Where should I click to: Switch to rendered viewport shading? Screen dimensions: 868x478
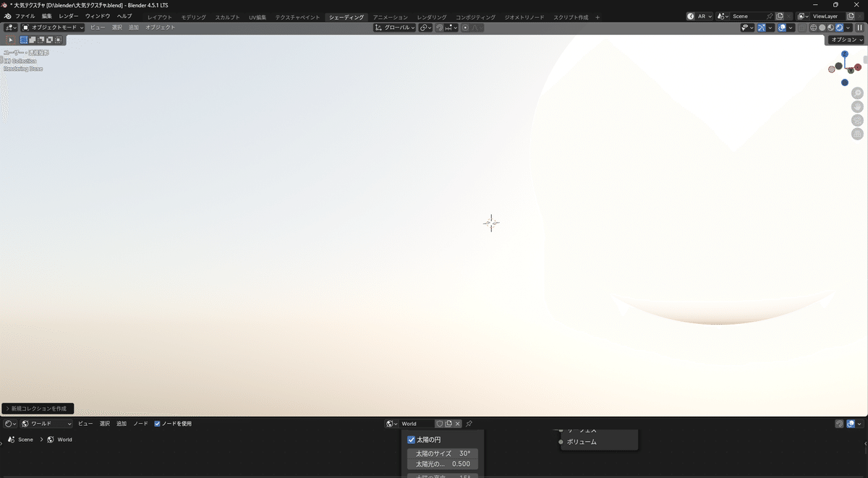coord(840,27)
